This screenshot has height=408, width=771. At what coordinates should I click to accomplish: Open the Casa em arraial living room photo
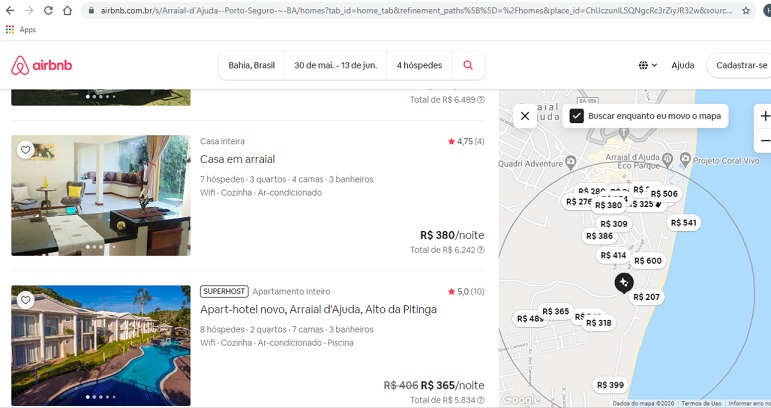point(101,196)
